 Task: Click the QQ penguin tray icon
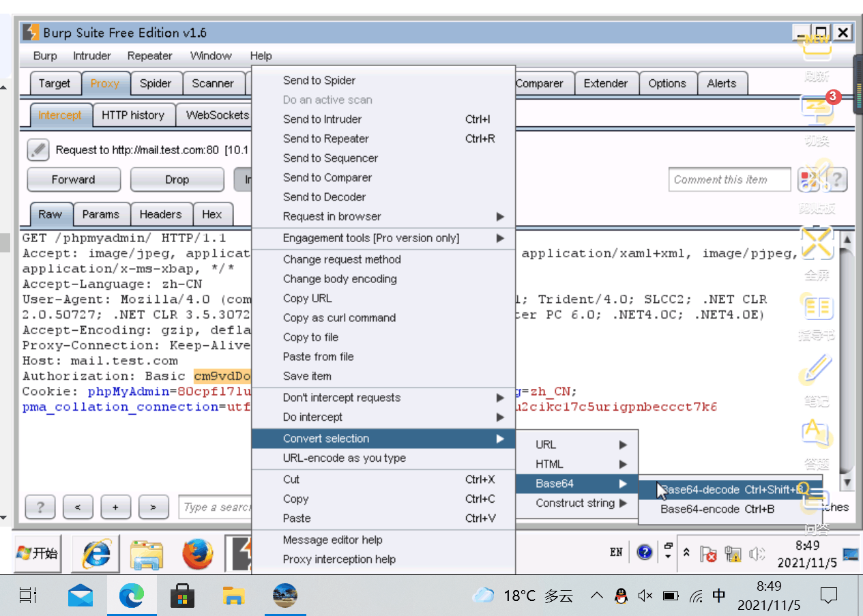tap(620, 596)
